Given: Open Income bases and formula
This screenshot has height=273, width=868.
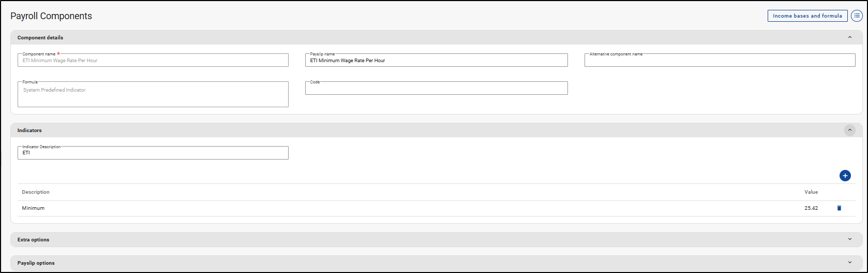Looking at the screenshot, I should [807, 16].
